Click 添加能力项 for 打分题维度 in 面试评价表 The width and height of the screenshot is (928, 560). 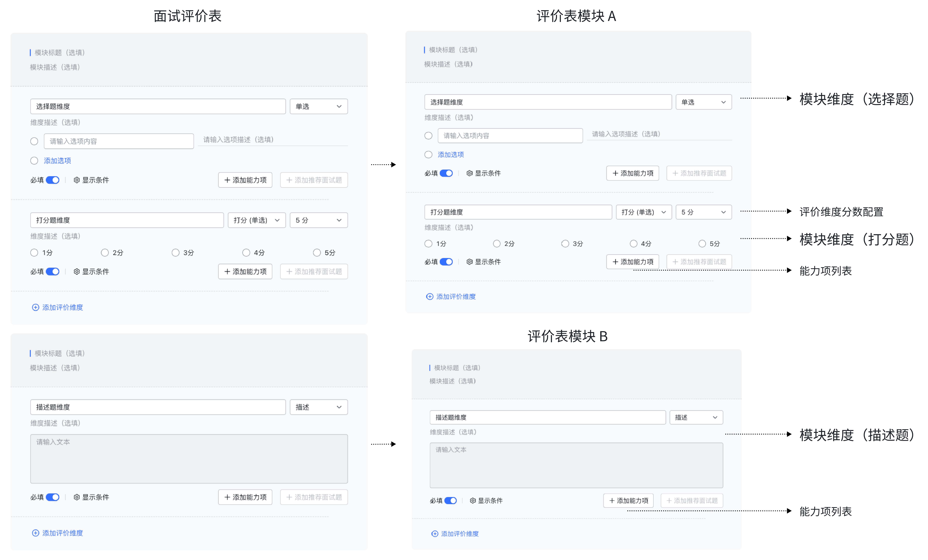click(x=245, y=272)
